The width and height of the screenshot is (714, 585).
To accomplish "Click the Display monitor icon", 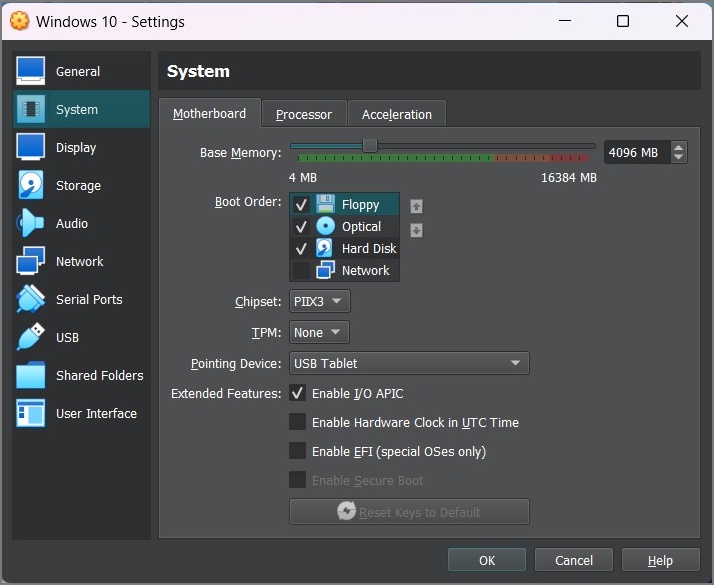I will coord(31,147).
